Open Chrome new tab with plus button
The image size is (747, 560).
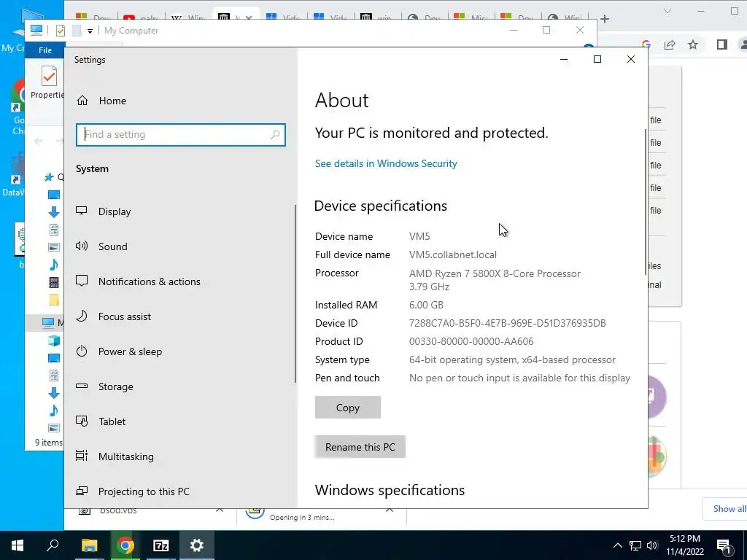click(605, 19)
